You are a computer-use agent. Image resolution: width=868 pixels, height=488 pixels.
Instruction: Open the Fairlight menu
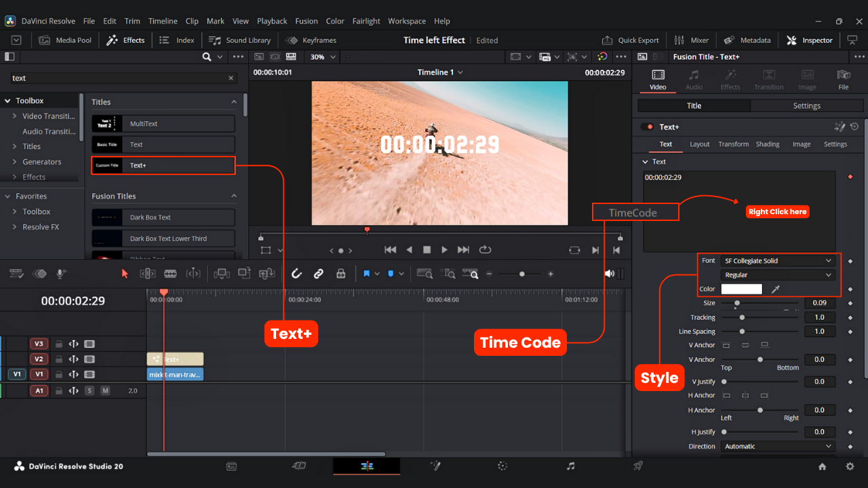(x=366, y=21)
